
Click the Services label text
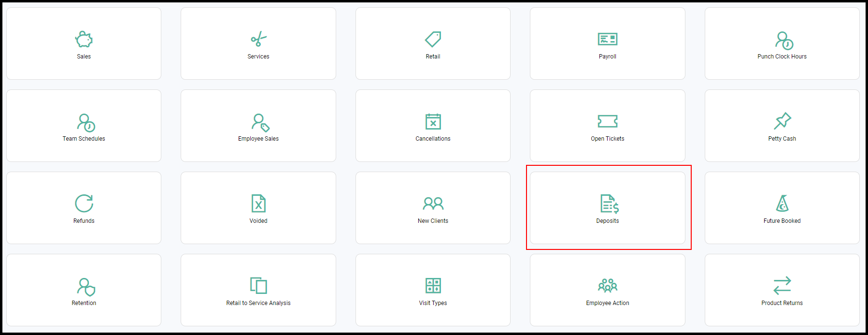pyautogui.click(x=258, y=57)
